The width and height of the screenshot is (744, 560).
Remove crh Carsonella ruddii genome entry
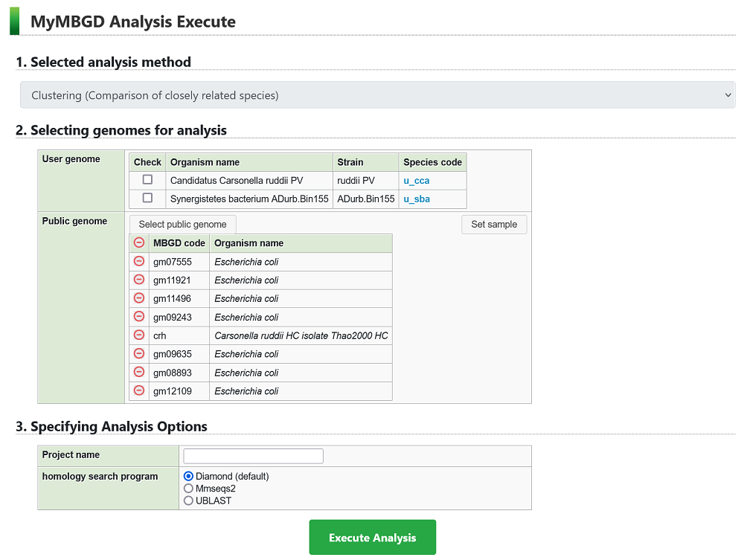pos(138,335)
